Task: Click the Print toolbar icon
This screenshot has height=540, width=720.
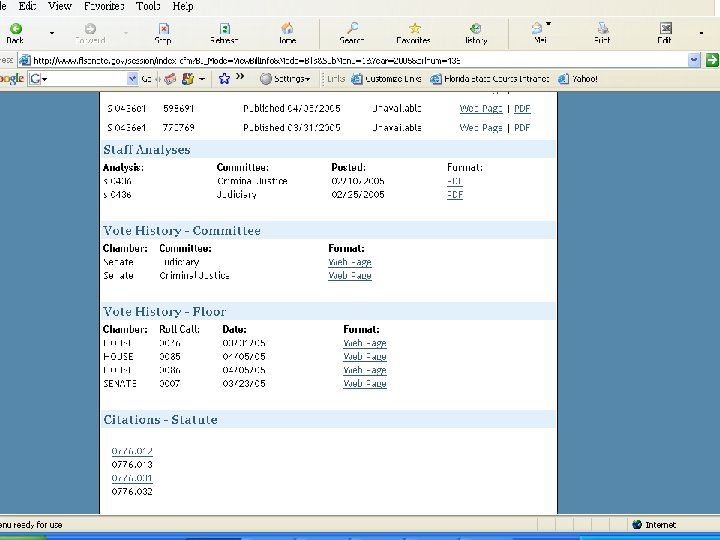Action: 602,32
